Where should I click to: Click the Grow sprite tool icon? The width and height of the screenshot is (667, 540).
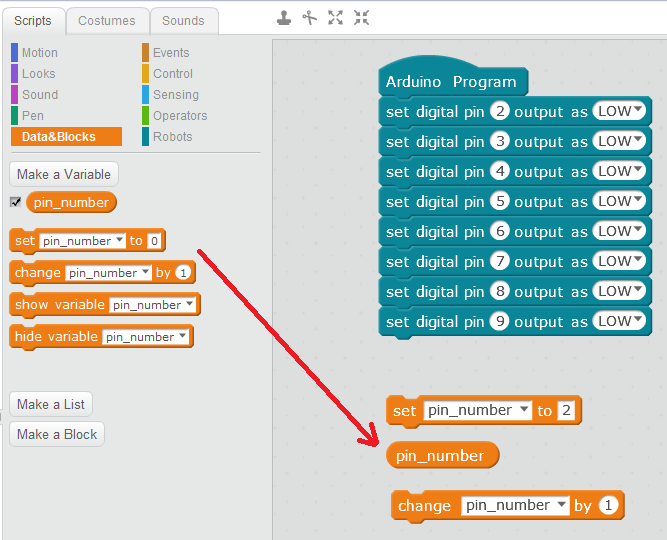pyautogui.click(x=336, y=17)
